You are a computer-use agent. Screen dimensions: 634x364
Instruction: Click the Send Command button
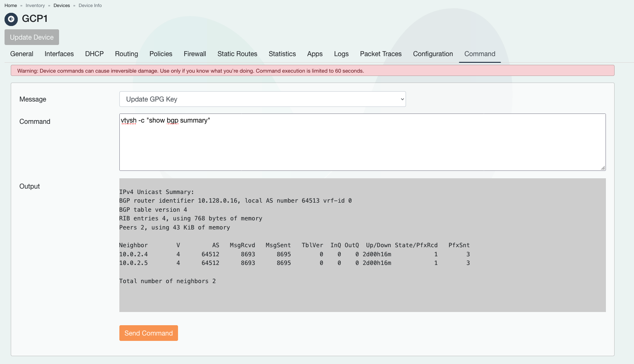(148, 333)
